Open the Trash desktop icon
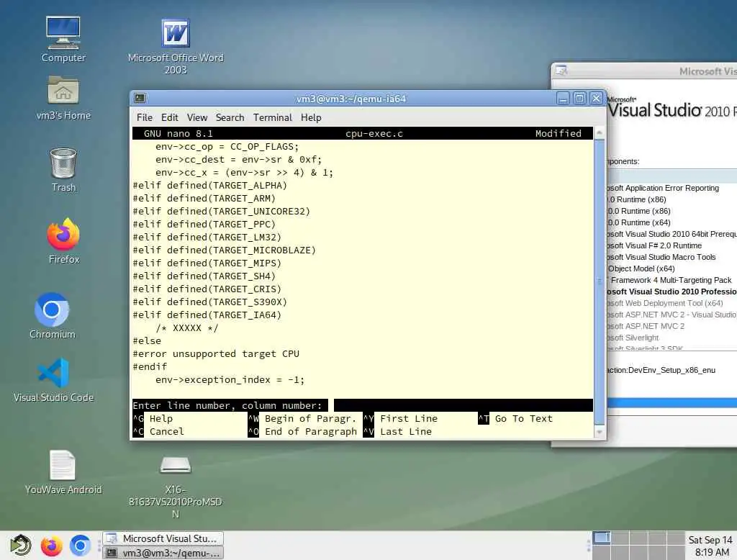The image size is (737, 560). click(63, 170)
